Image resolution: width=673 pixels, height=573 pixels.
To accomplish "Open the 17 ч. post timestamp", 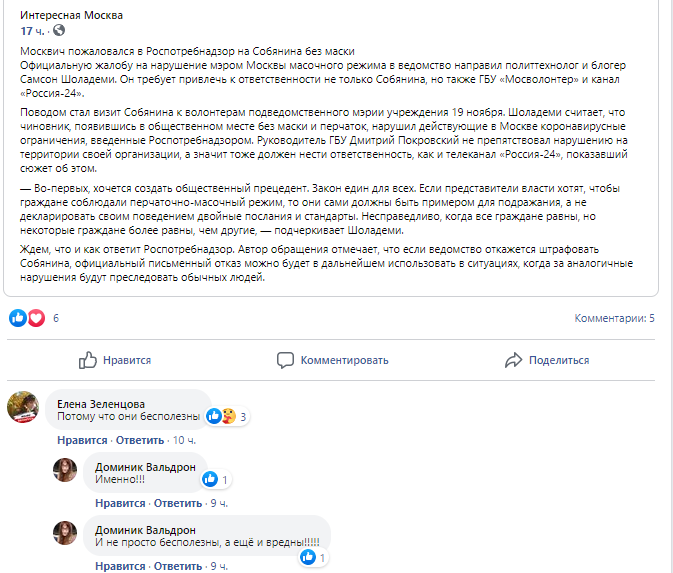I will point(32,32).
